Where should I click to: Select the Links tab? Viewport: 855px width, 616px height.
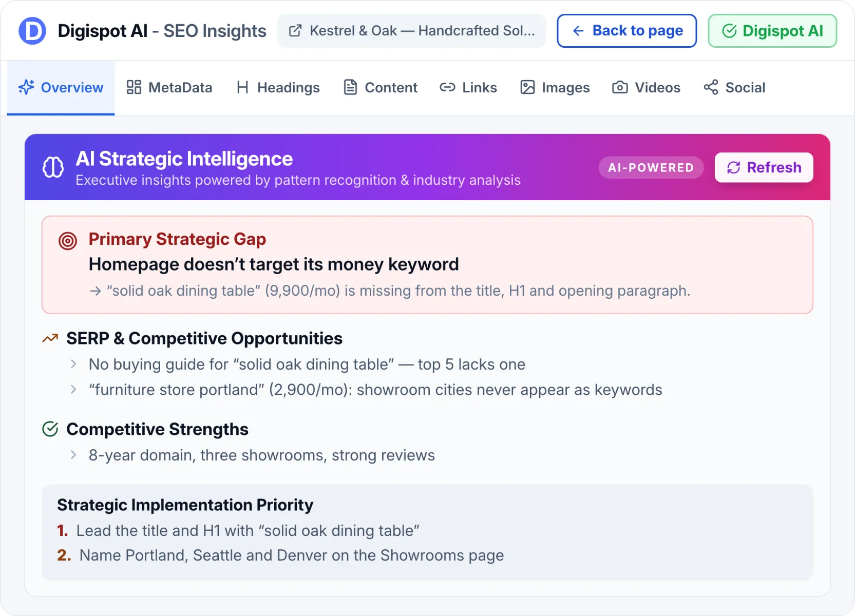[x=468, y=88]
